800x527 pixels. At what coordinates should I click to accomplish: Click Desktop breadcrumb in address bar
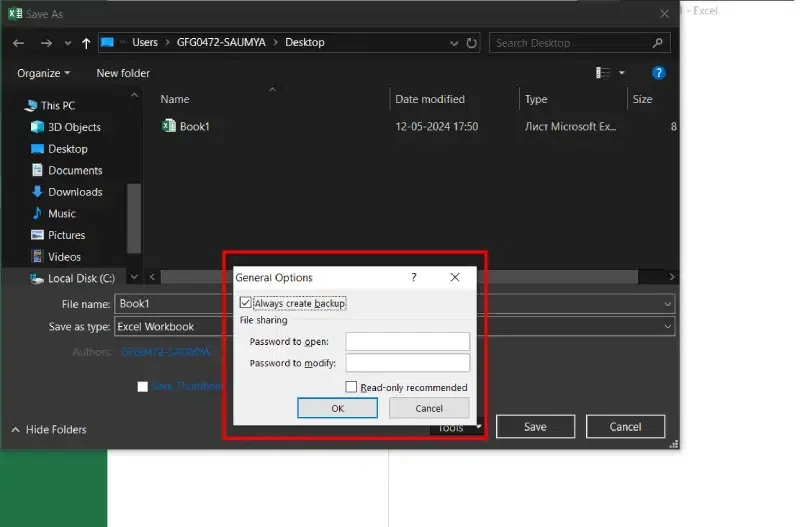(305, 42)
